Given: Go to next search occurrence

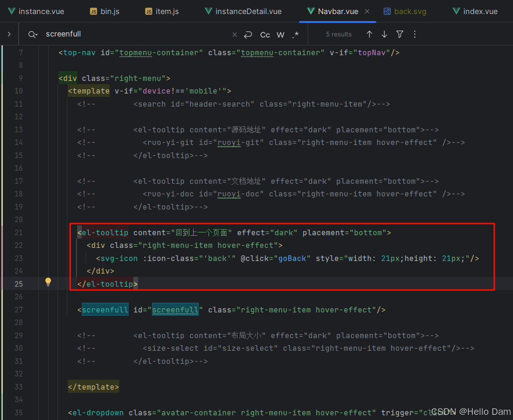Looking at the screenshot, I should [384, 34].
